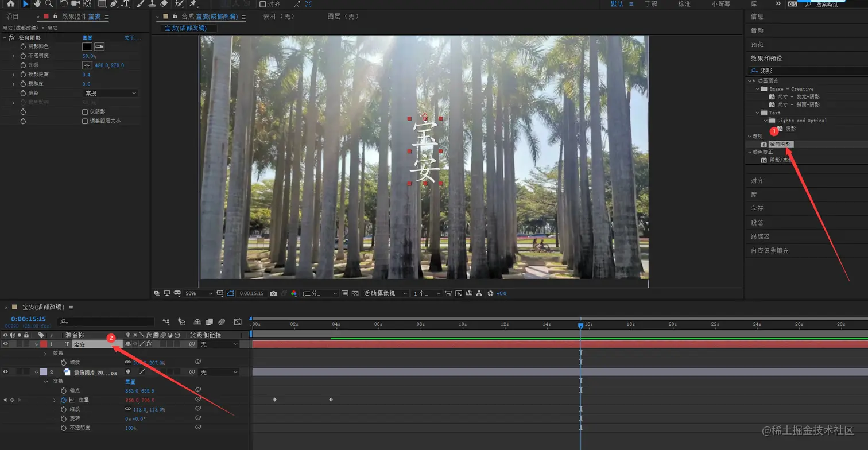868x450 pixels.
Task: Open the graph editor icon in timeline
Action: pyautogui.click(x=237, y=322)
